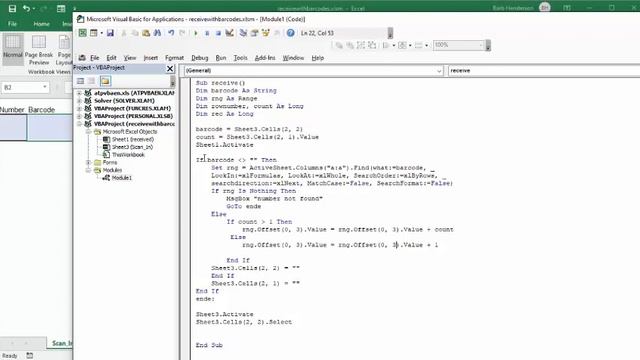Open the Add-Ins menu
Viewport: 640px width, 360px height.
coord(265,58)
